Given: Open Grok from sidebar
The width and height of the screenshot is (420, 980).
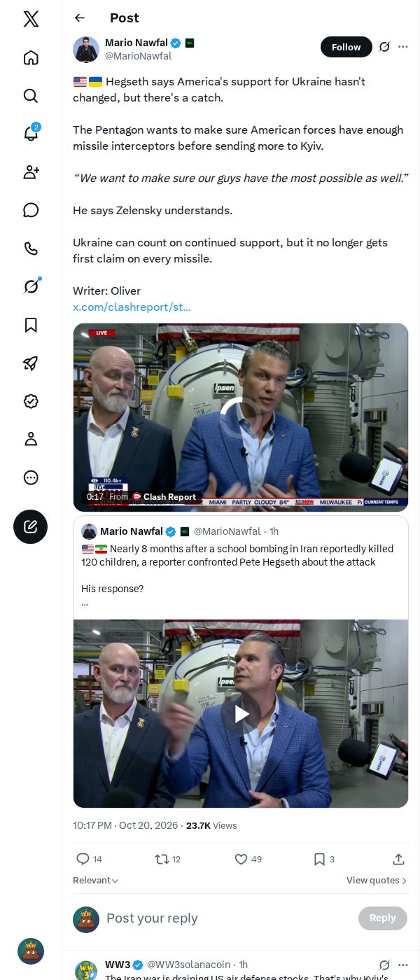Looking at the screenshot, I should (x=31, y=286).
